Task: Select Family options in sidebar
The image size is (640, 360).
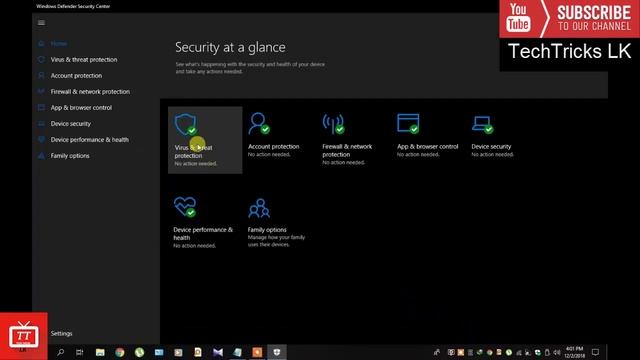Action: [70, 156]
